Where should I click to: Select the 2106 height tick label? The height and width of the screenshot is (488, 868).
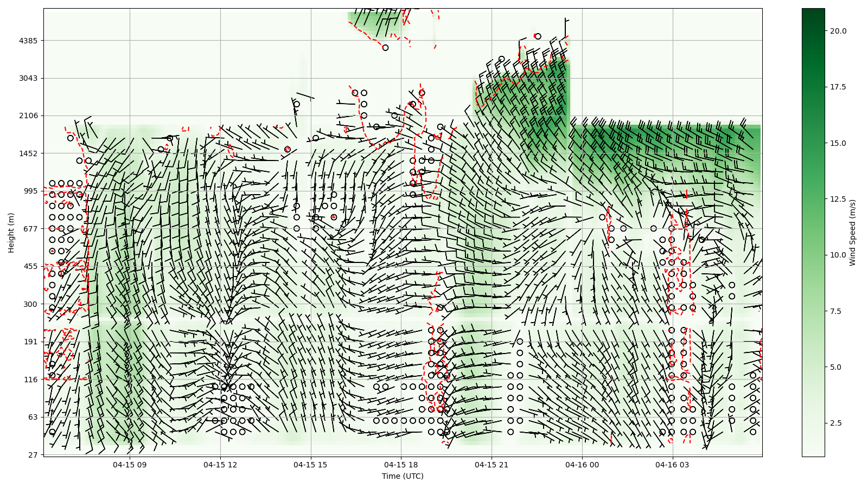28,115
